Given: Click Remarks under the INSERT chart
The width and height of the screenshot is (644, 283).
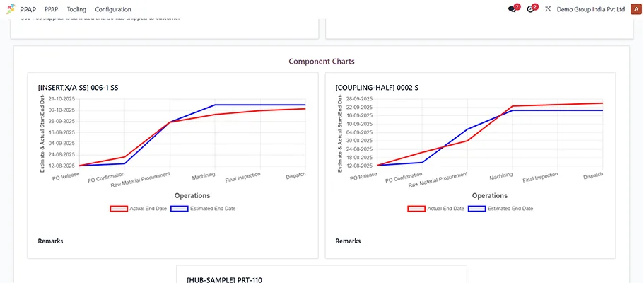Looking at the screenshot, I should tap(50, 241).
